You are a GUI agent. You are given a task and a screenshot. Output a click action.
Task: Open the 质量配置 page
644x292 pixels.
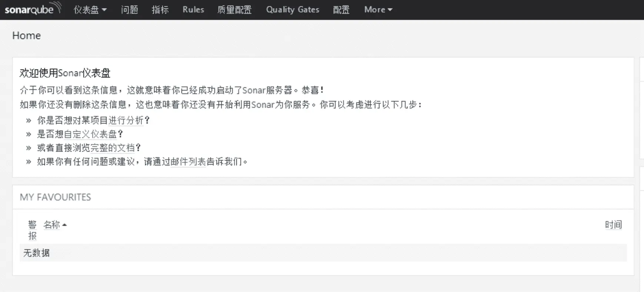[x=234, y=10]
